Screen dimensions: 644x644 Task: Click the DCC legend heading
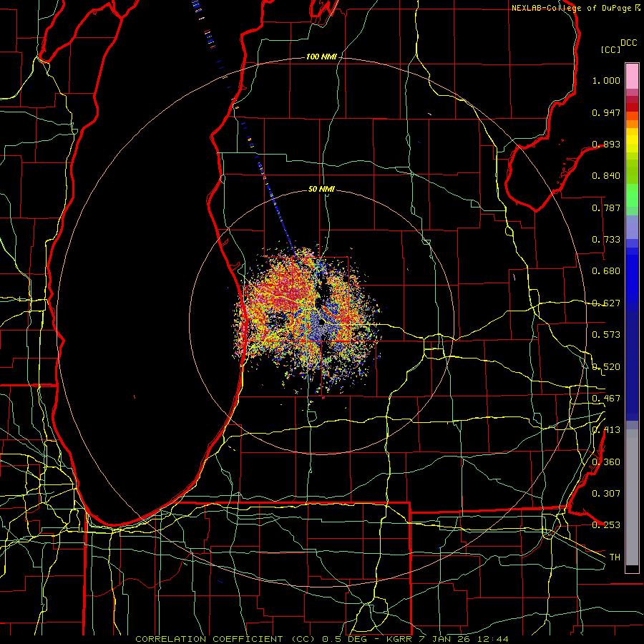tap(629, 43)
